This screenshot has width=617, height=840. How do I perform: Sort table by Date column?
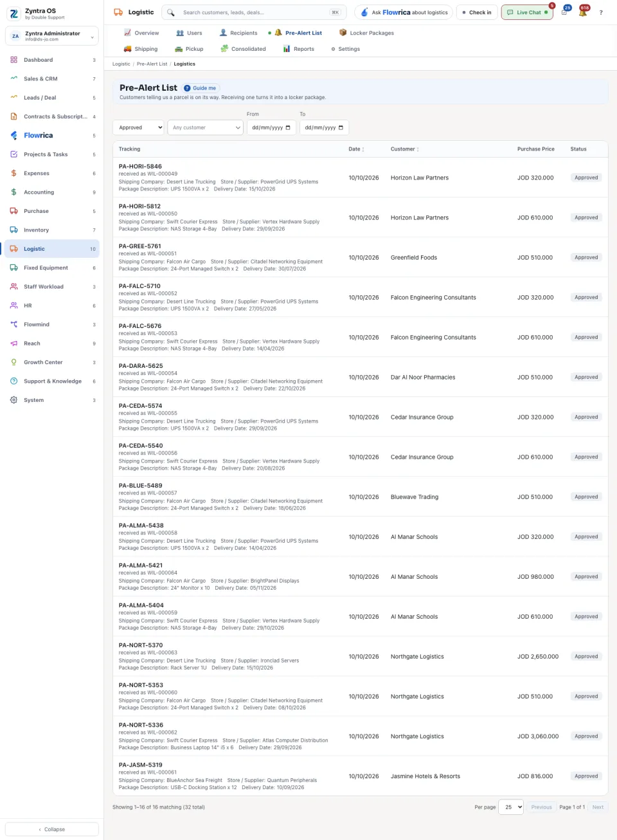356,149
